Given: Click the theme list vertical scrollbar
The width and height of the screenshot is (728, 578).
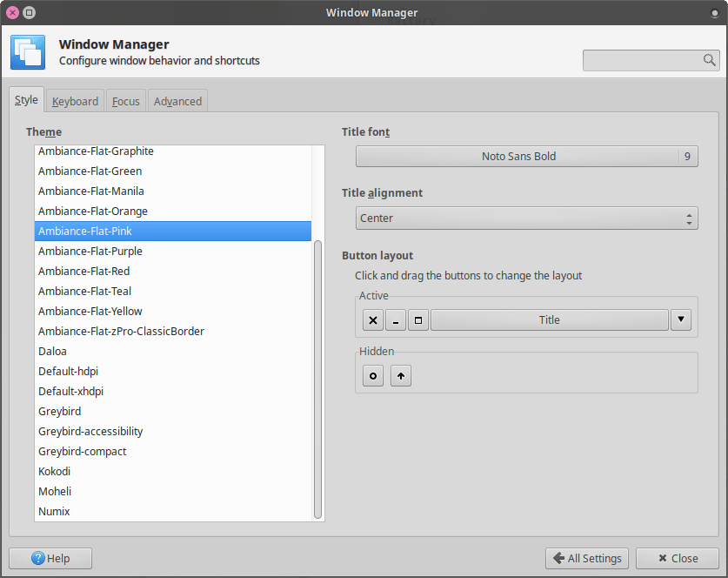Looking at the screenshot, I should point(318,380).
